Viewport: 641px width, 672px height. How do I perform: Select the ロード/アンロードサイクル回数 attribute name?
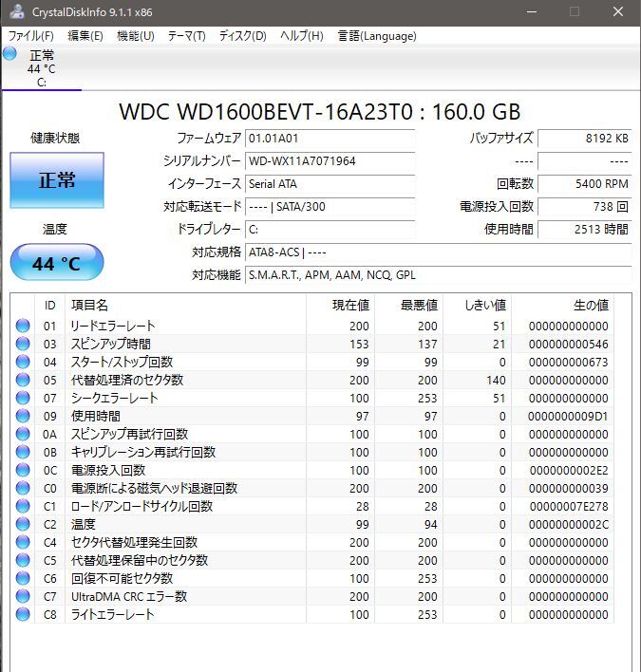point(141,506)
